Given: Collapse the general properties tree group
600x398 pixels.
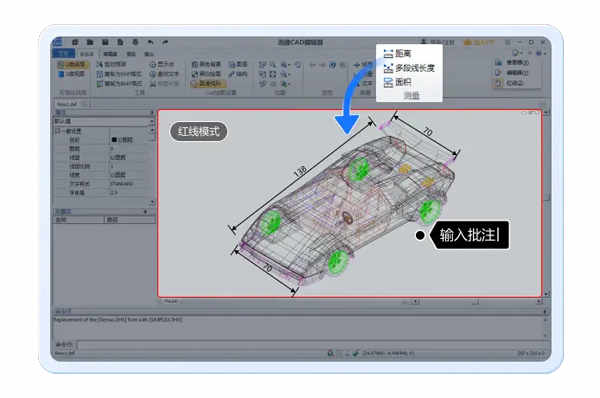Looking at the screenshot, I should (x=58, y=131).
